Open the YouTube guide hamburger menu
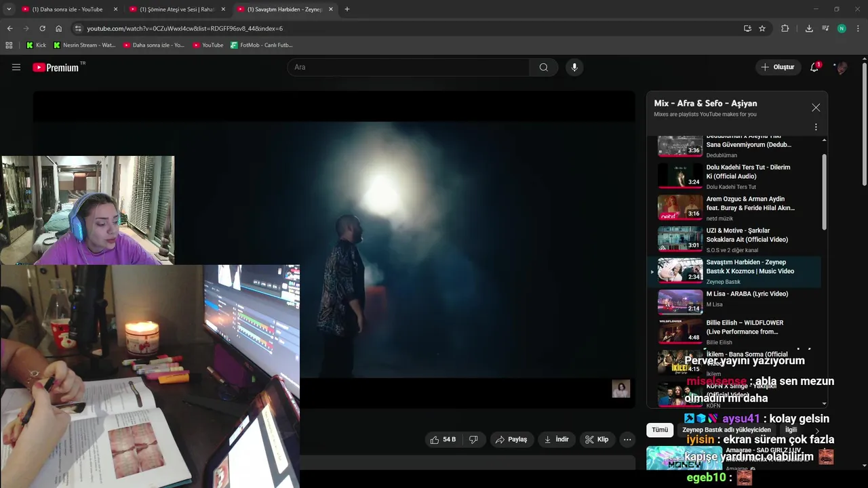The height and width of the screenshot is (488, 868). (16, 67)
